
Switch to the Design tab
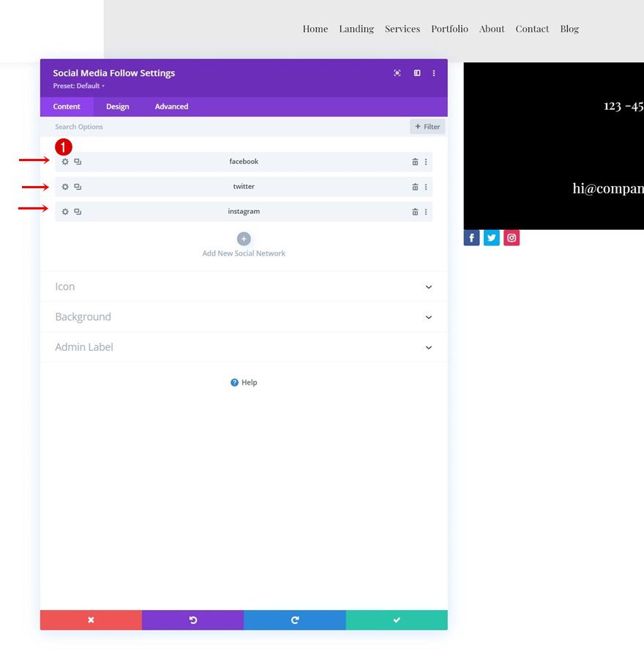117,107
